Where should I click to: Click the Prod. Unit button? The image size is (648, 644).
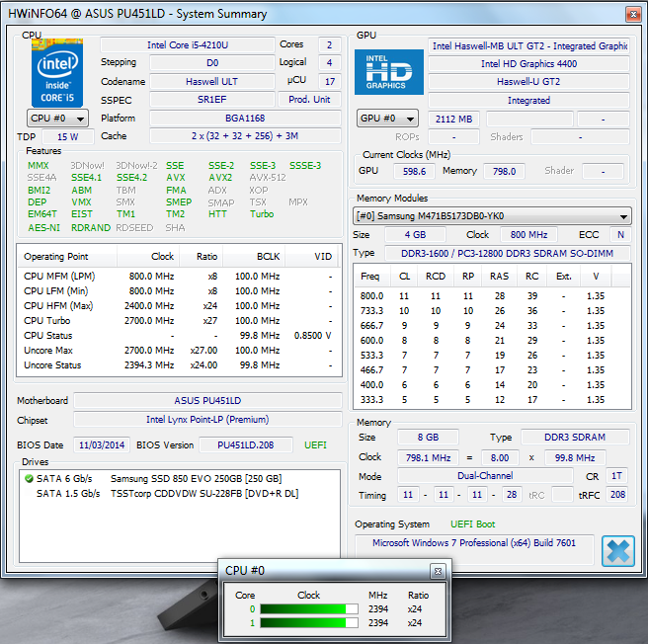[309, 100]
